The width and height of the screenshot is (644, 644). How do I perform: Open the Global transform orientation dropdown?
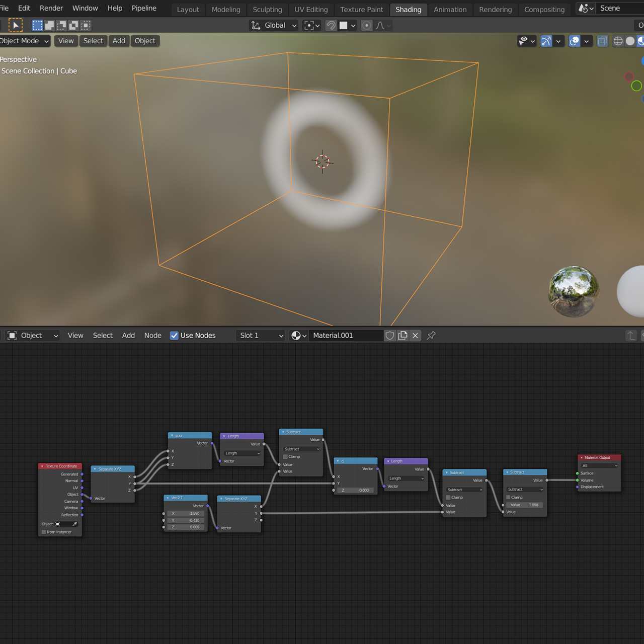(x=273, y=25)
